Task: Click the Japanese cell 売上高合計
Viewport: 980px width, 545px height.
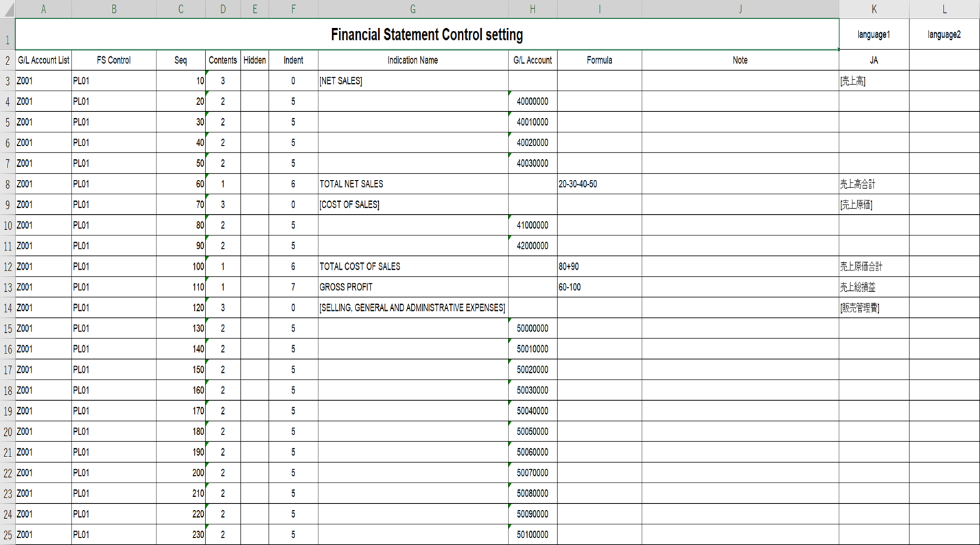Action: point(874,184)
